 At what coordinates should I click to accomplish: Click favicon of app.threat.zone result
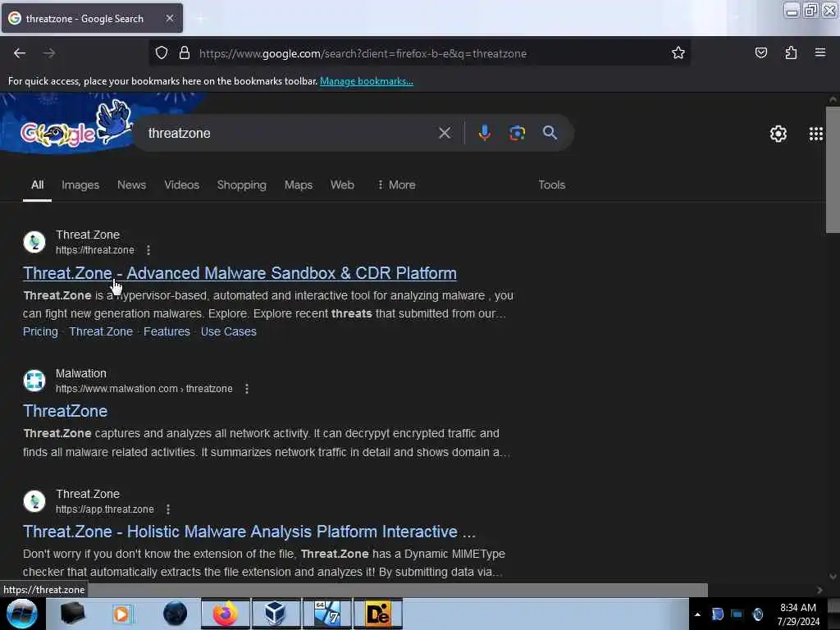[x=34, y=501]
